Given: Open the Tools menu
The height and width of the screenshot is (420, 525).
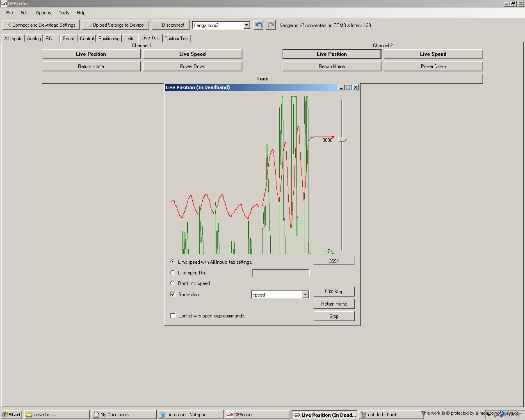Looking at the screenshot, I should [64, 13].
